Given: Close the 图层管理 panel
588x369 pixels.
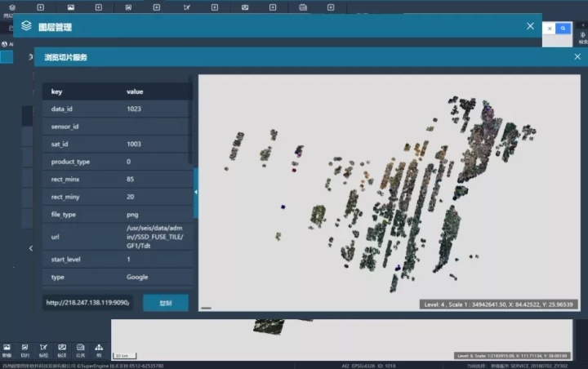Looking at the screenshot, I should (x=530, y=26).
